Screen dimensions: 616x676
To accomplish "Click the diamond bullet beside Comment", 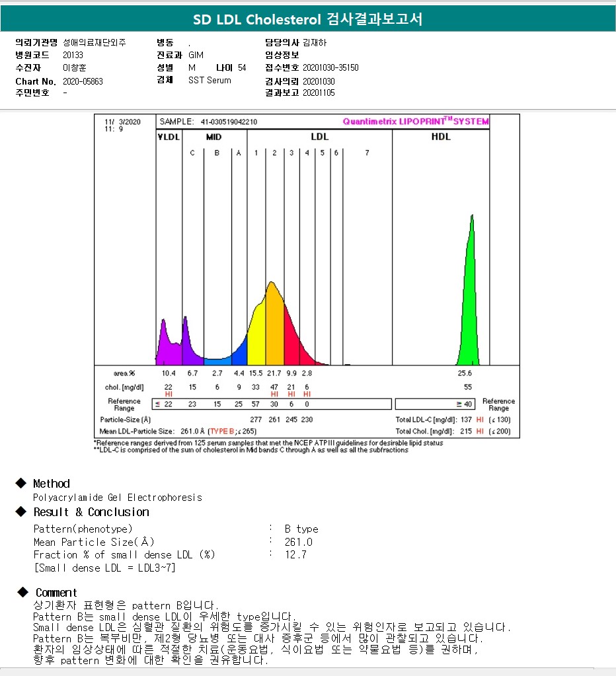I will pyautogui.click(x=23, y=592).
